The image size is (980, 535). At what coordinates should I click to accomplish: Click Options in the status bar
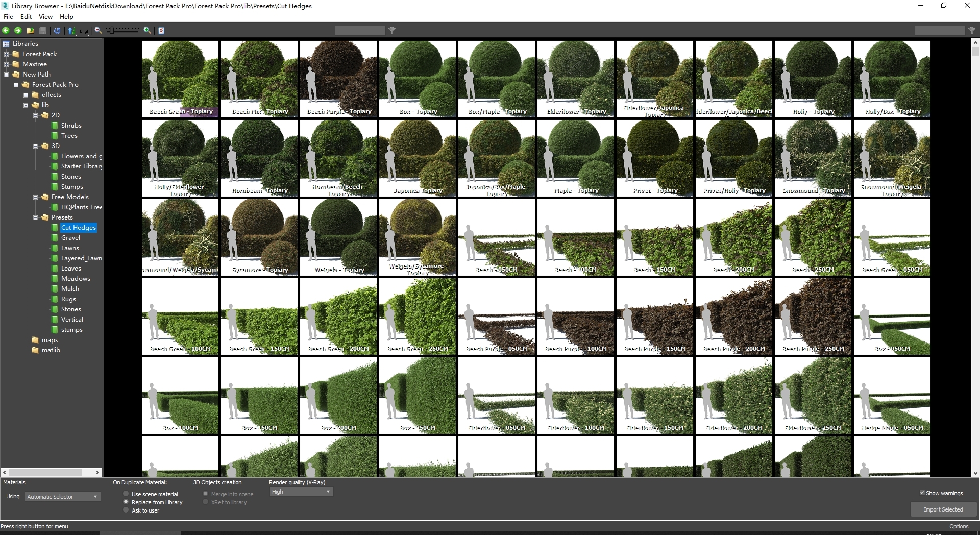[x=959, y=526]
